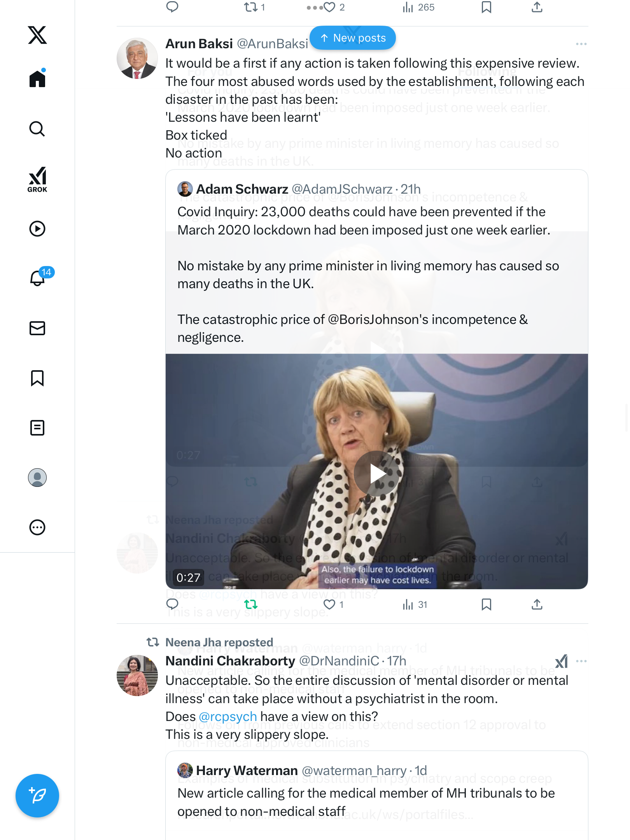Toggle like on Arun Baksi's post

coord(329,604)
